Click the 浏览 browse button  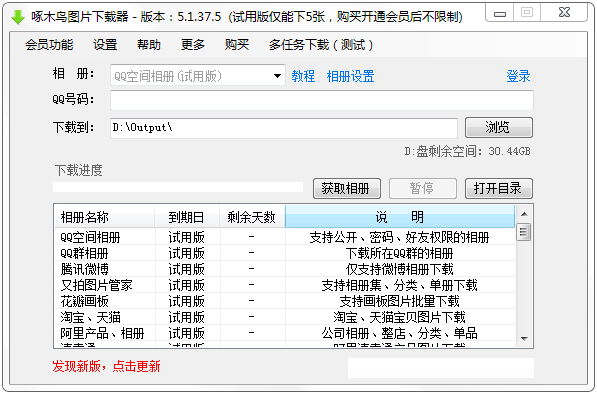click(499, 128)
